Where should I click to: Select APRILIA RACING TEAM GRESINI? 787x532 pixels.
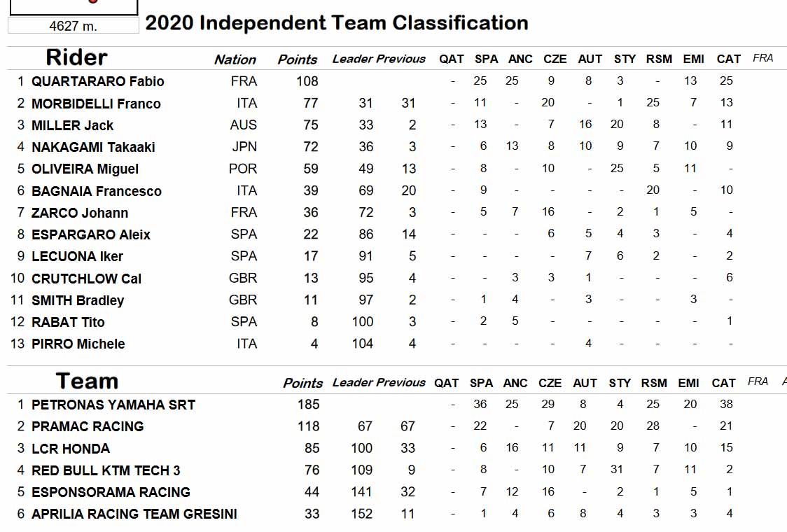point(134,514)
